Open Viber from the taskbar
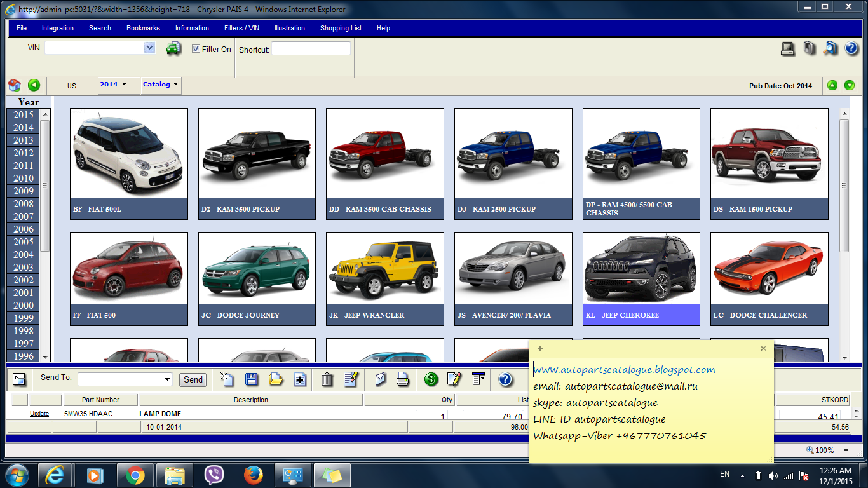868x488 pixels. pos(214,475)
